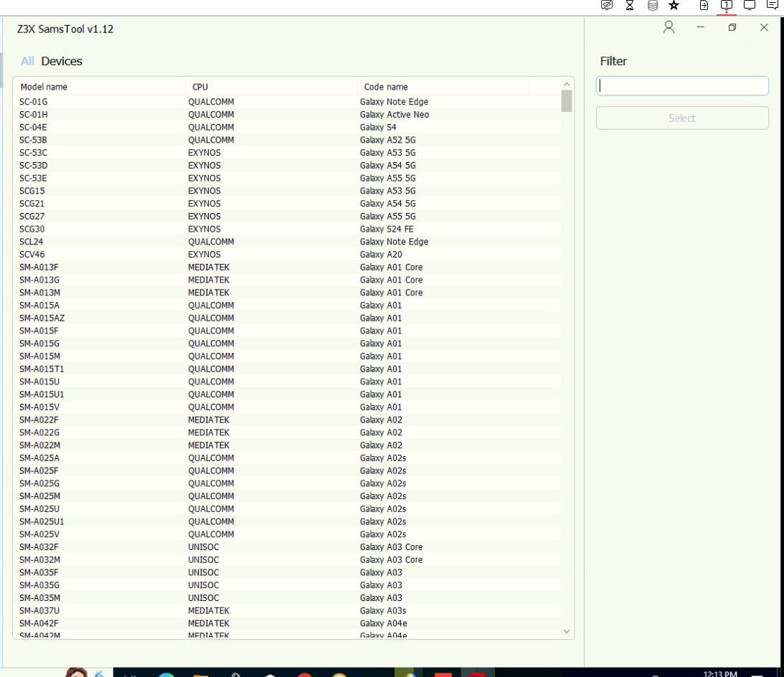This screenshot has height=677, width=784.
Task: Select model SM-A015G
Action: coord(288,344)
